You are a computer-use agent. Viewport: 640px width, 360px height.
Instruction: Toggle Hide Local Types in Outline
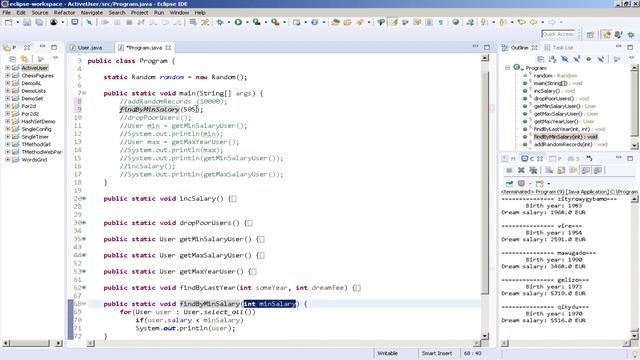[x=600, y=59]
